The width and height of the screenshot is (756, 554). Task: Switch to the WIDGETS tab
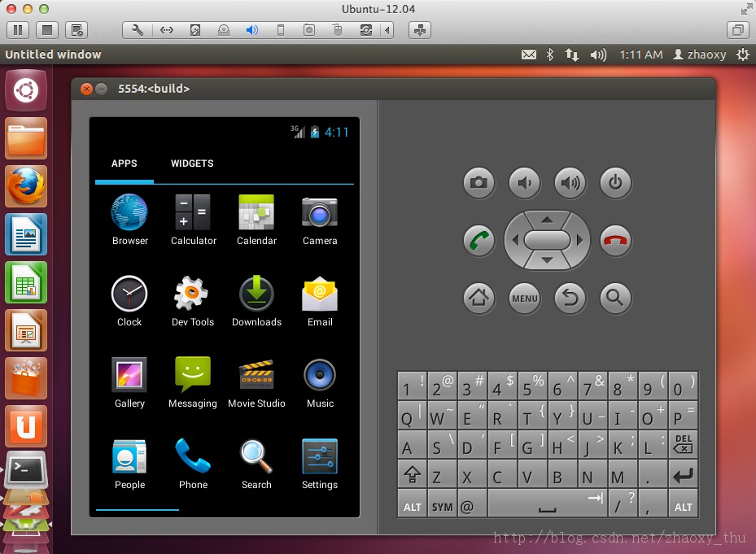192,164
